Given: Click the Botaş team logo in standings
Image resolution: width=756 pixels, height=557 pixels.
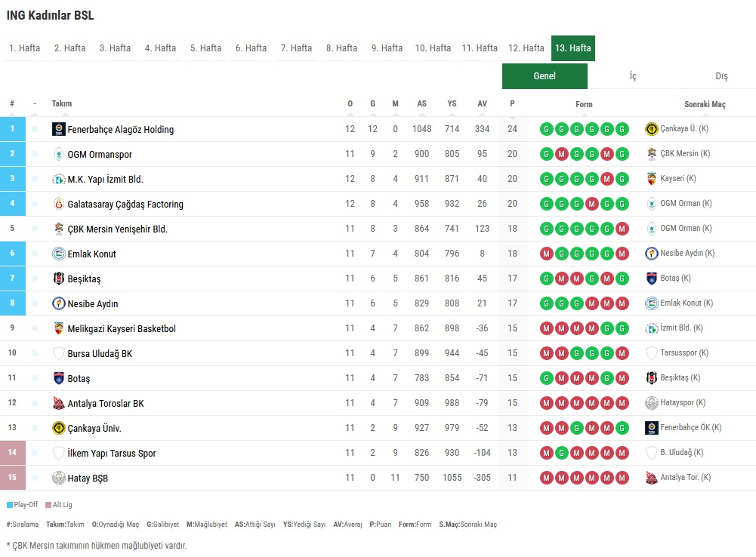Looking at the screenshot, I should click(58, 378).
